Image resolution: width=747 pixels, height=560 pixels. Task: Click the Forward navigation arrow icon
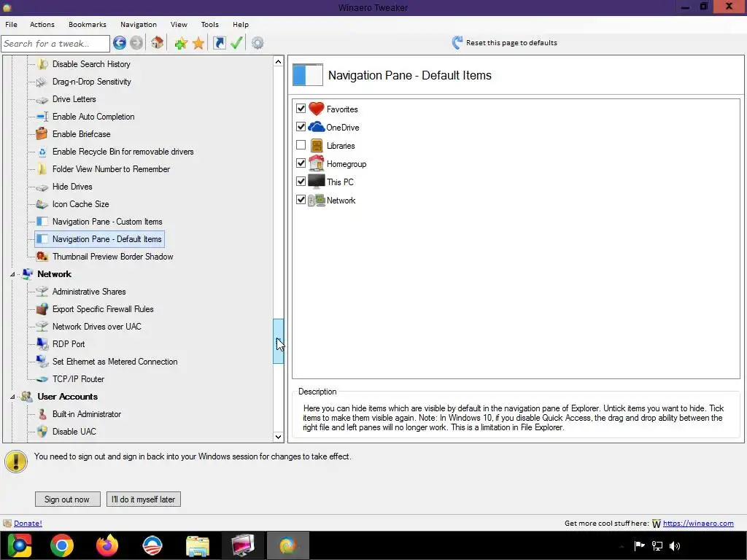coord(136,43)
